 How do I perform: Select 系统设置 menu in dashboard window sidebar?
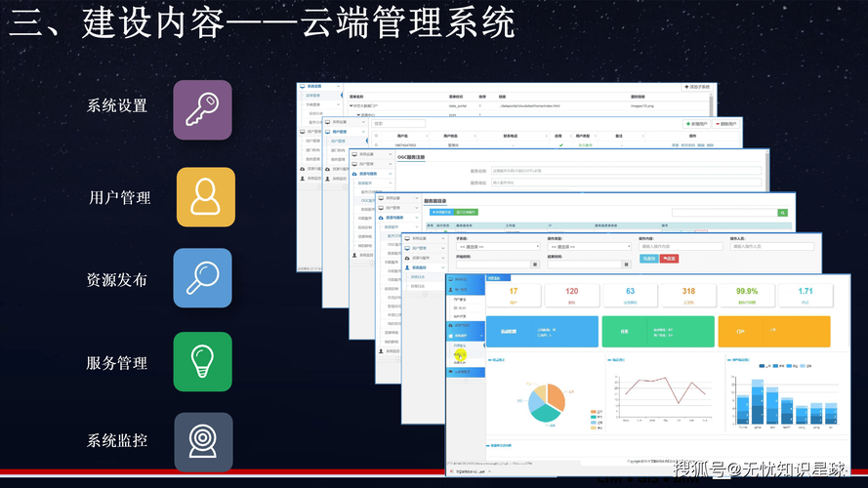tap(466, 279)
